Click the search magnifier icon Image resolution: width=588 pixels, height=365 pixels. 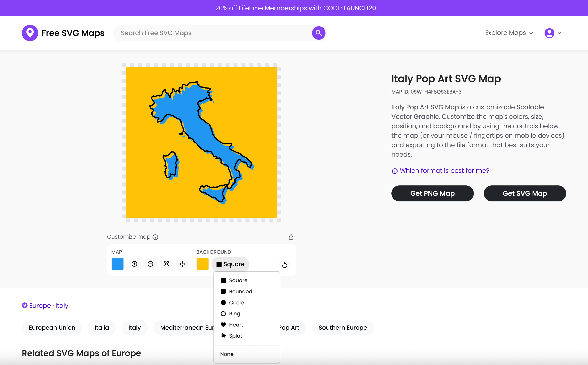pyautogui.click(x=318, y=33)
